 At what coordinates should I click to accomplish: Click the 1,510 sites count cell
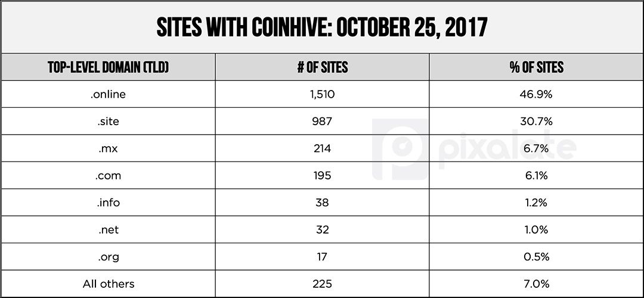(323, 94)
